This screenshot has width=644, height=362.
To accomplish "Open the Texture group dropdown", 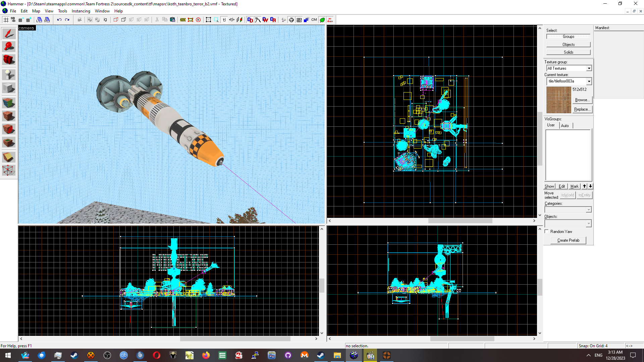I will [589, 68].
